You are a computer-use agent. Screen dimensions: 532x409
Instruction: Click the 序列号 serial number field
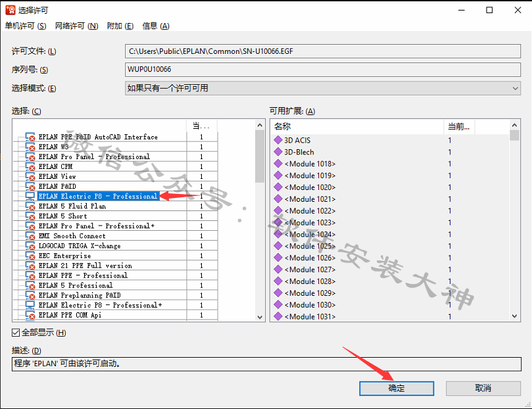[323, 70]
